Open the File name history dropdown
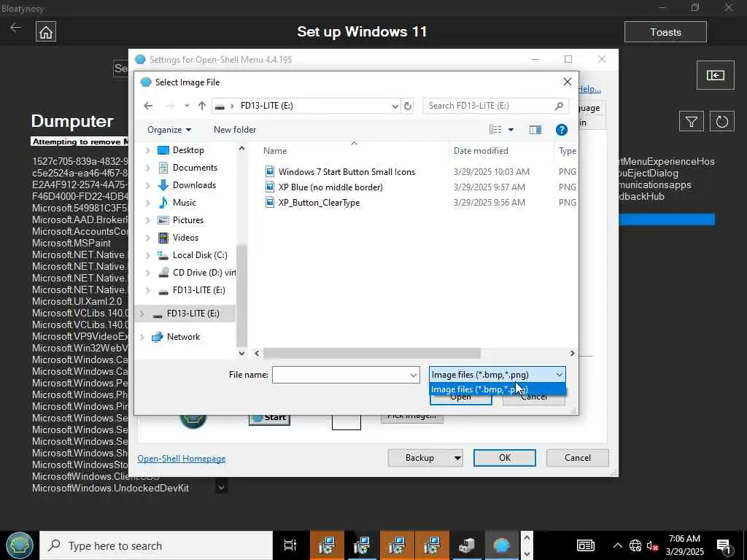The width and height of the screenshot is (747, 560). 414,375
